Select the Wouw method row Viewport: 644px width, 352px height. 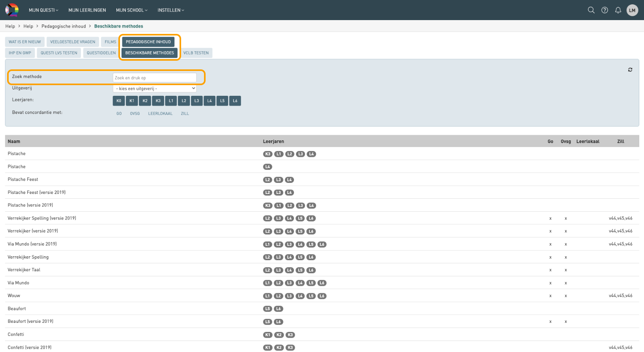[x=322, y=296]
